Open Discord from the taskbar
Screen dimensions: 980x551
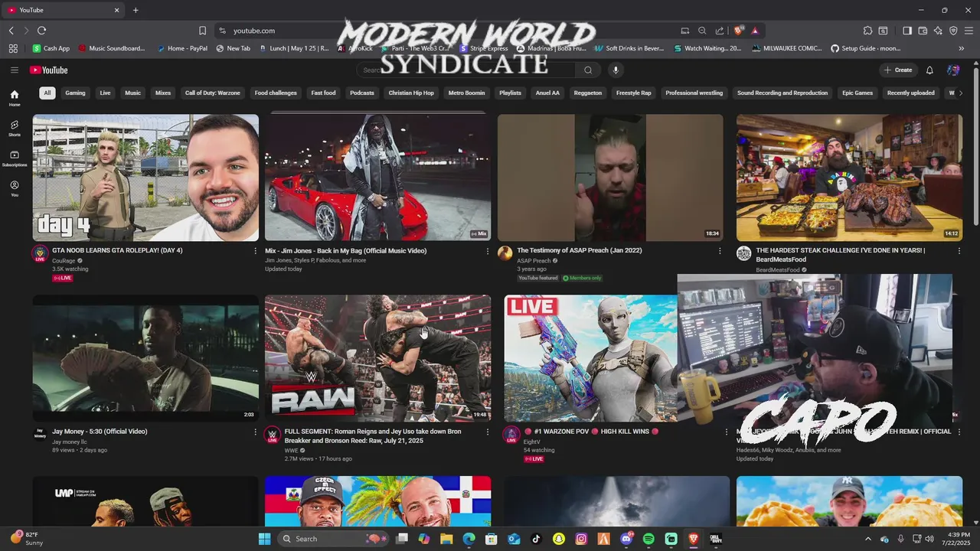click(626, 539)
